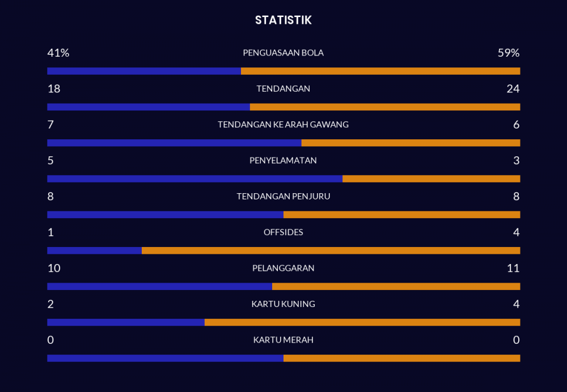This screenshot has height=392, width=567.
Task: Click the 24 shots value
Action: pyautogui.click(x=513, y=88)
